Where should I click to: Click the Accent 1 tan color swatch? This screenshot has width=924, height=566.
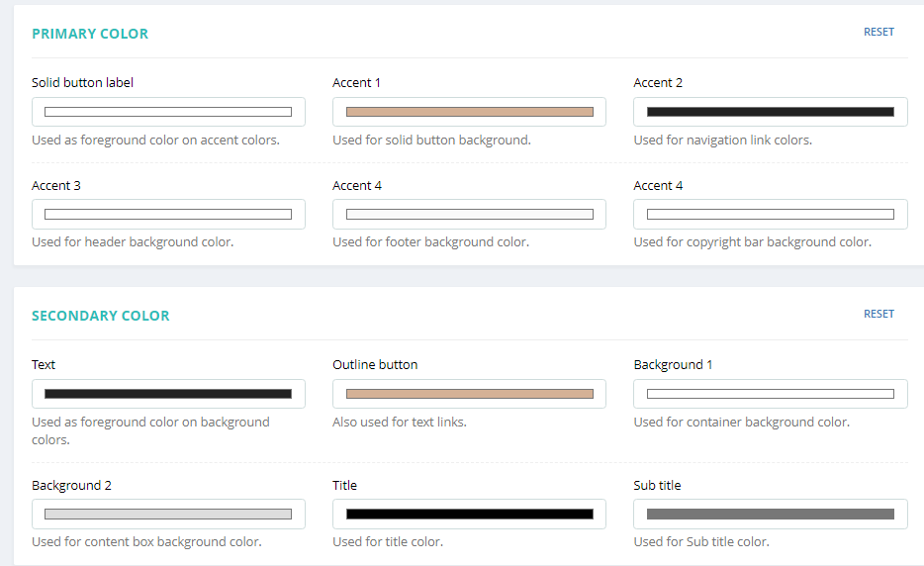469,112
